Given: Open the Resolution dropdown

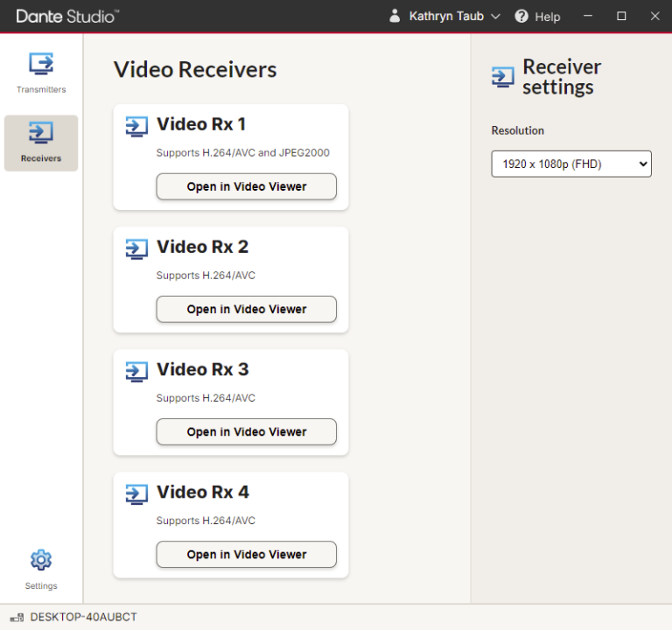Looking at the screenshot, I should click(570, 164).
